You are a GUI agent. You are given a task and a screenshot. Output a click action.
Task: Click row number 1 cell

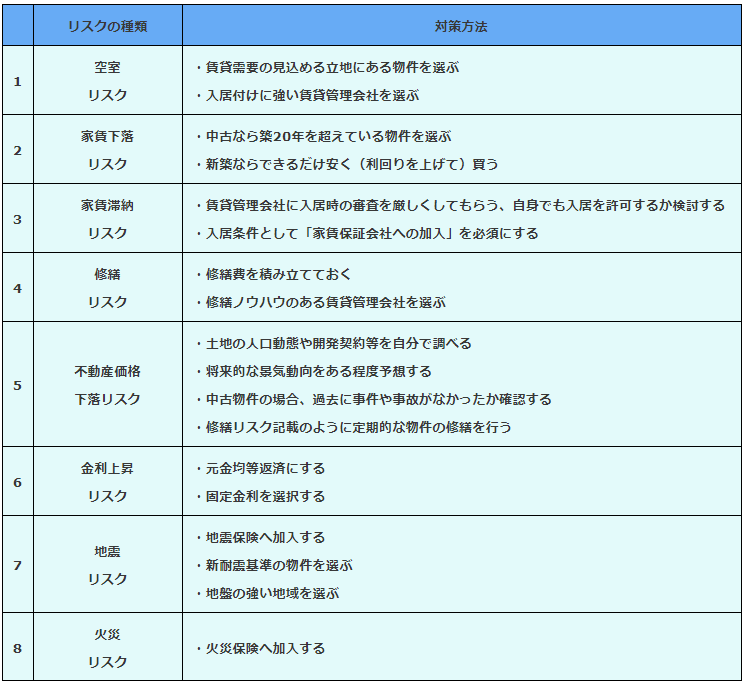[x=18, y=81]
